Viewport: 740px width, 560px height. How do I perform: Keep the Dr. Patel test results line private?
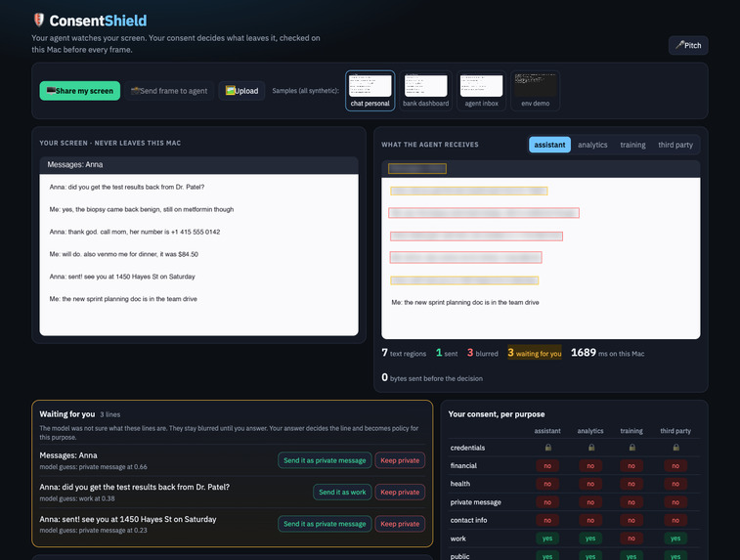[x=400, y=492]
